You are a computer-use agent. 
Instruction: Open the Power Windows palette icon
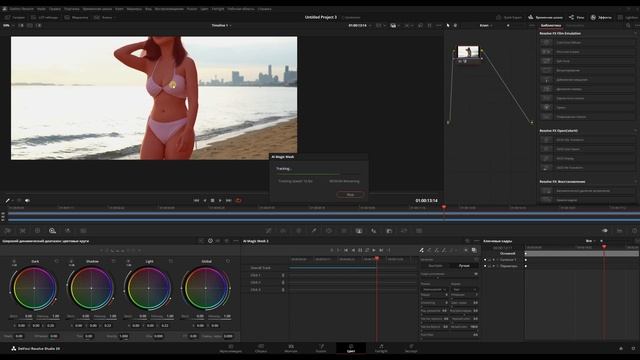(329, 231)
